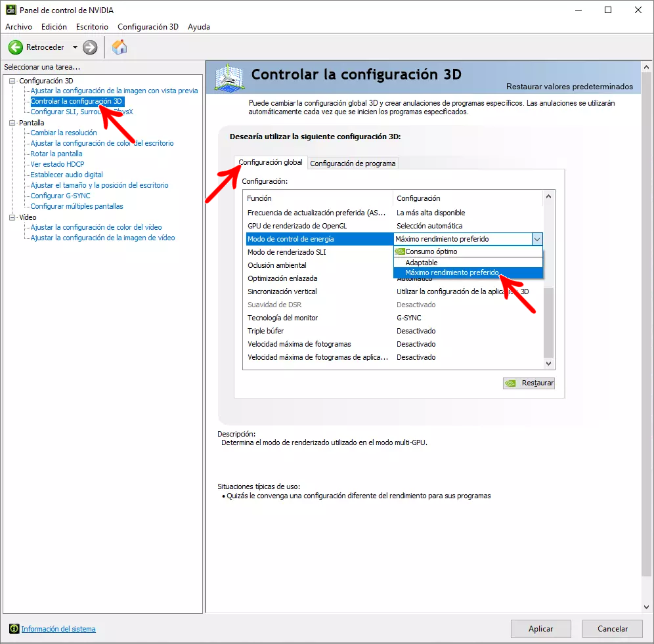Click the Restaurar button
654x644 pixels.
pos(529,383)
